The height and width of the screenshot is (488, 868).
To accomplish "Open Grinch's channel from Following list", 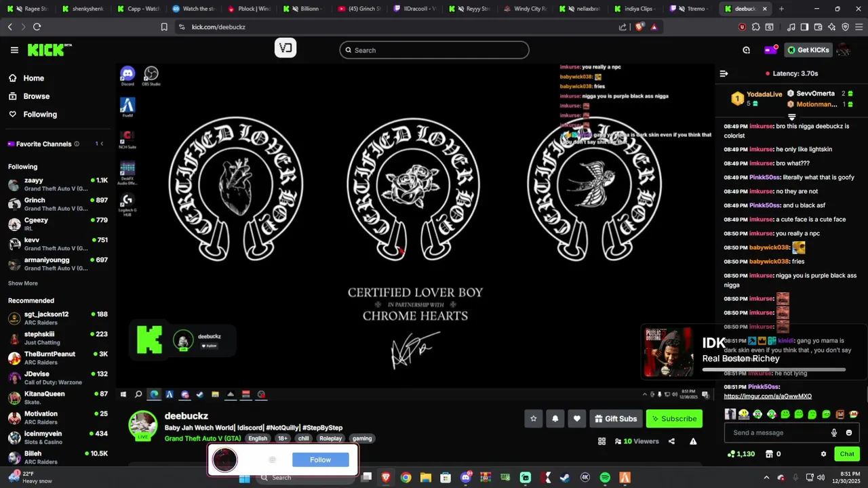I will (58, 205).
